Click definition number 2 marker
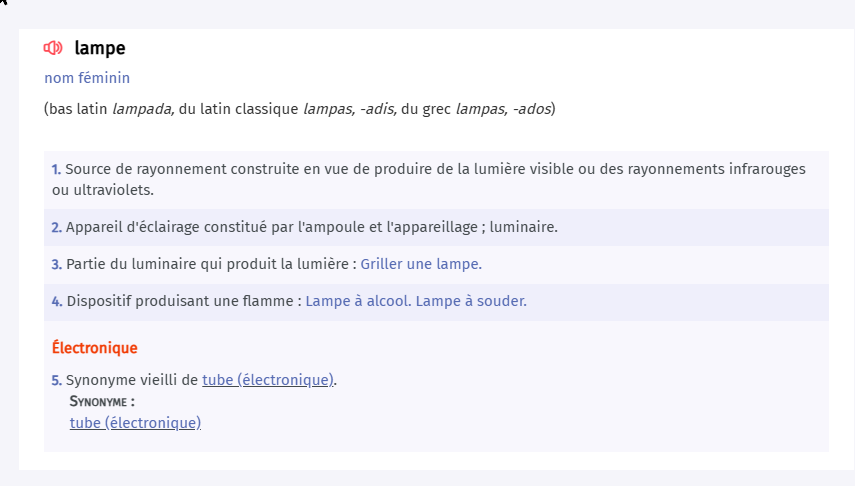The width and height of the screenshot is (855, 486). [56, 227]
